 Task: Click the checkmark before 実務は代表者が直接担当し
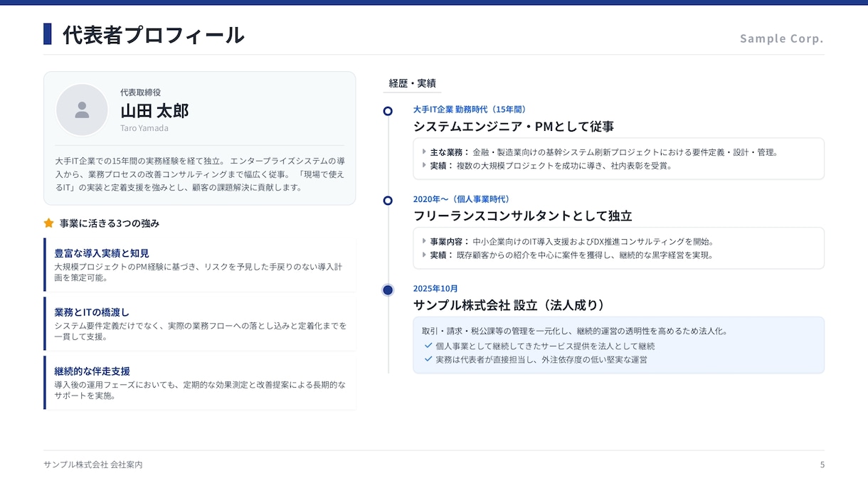428,359
